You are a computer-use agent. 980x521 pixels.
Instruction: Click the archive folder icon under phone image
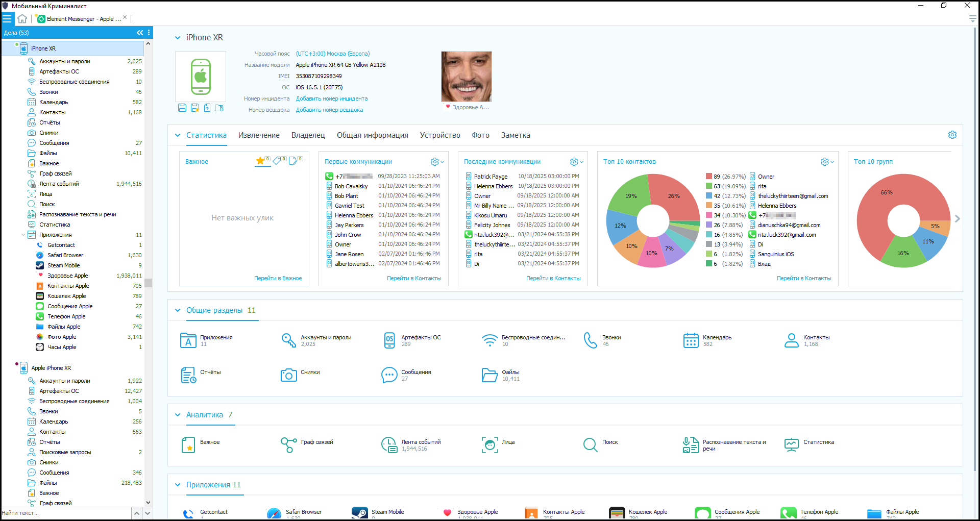point(219,108)
